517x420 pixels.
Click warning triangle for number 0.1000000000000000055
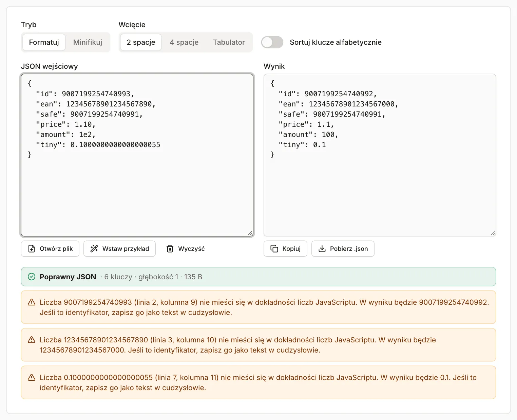coord(32,378)
